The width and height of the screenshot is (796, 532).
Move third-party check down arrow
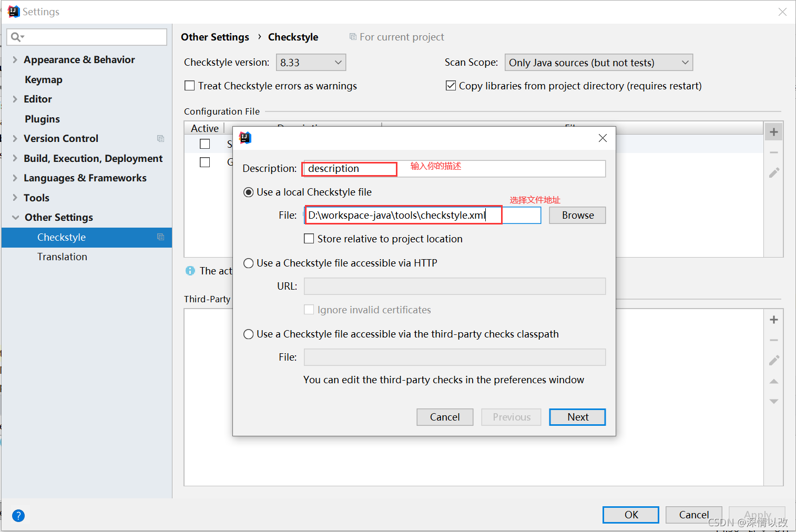point(773,401)
